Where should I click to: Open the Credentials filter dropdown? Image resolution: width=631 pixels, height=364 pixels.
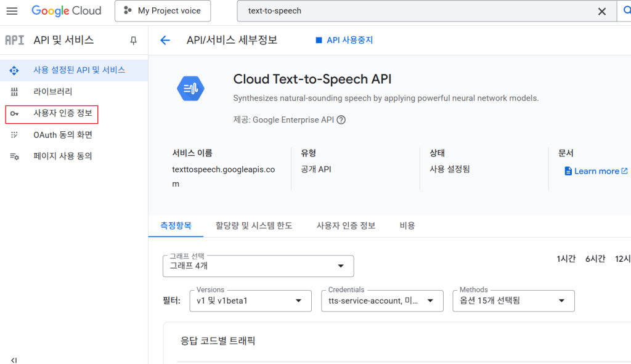click(382, 301)
